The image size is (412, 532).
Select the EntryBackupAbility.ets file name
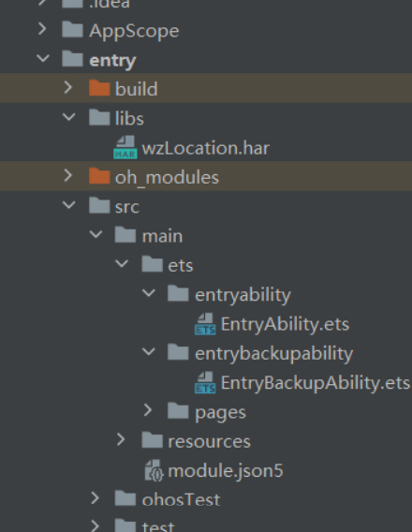click(x=316, y=383)
